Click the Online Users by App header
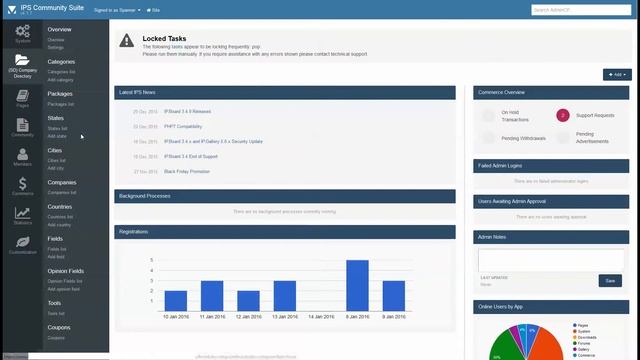Viewport: 640px width, 360px height. 551,307
